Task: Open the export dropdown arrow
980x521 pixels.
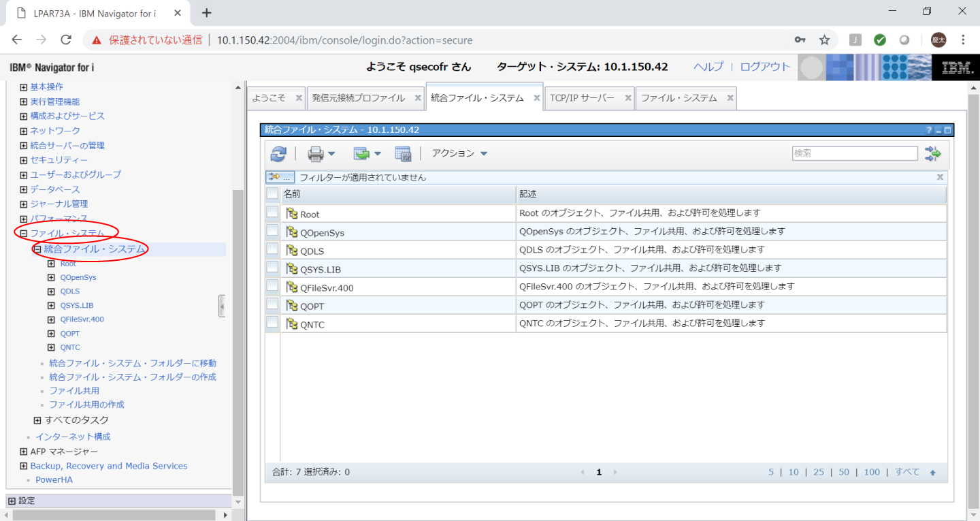Action: pyautogui.click(x=378, y=155)
